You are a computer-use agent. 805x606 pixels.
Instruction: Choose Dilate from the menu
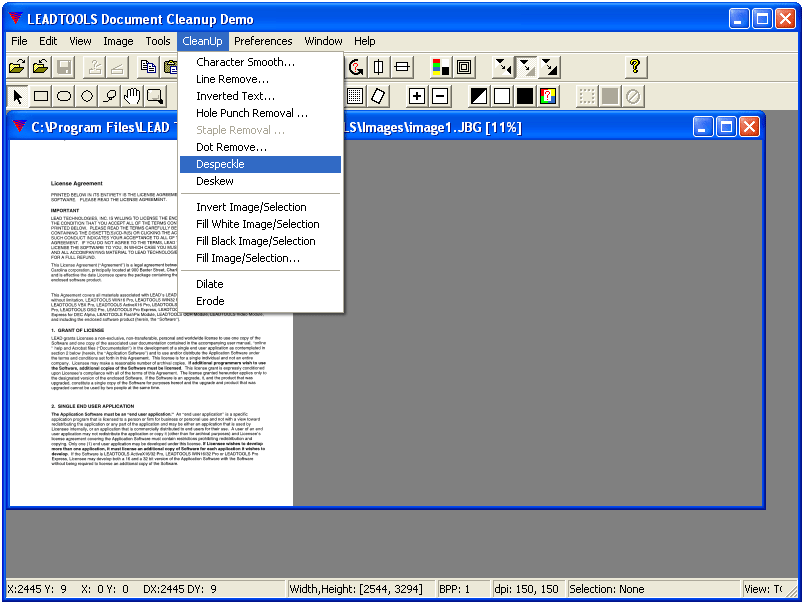click(260, 284)
